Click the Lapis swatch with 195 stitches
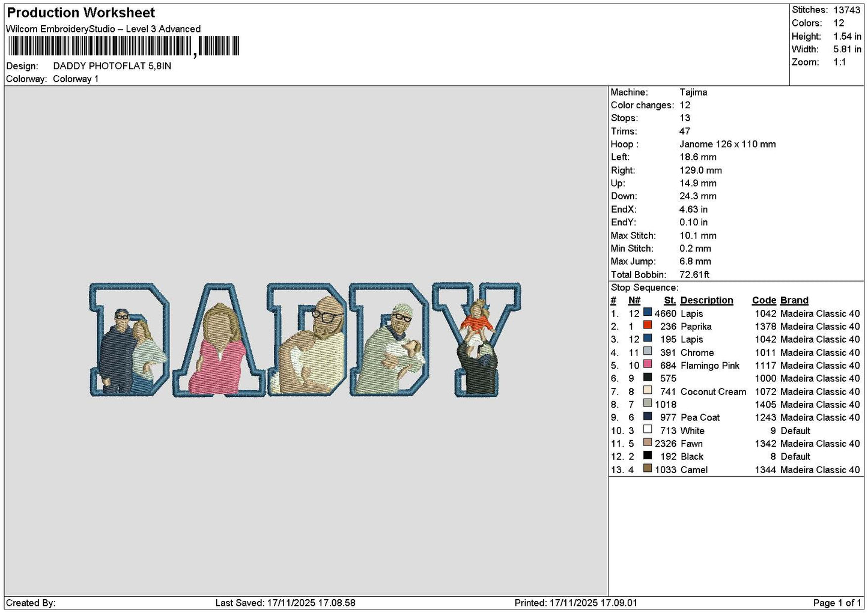The height and width of the screenshot is (613, 868). 648,339
